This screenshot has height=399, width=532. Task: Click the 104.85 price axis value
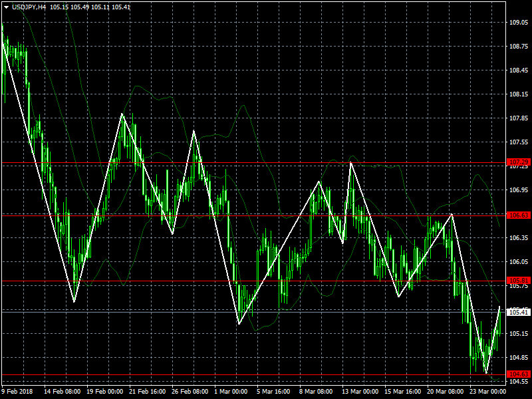519,357
